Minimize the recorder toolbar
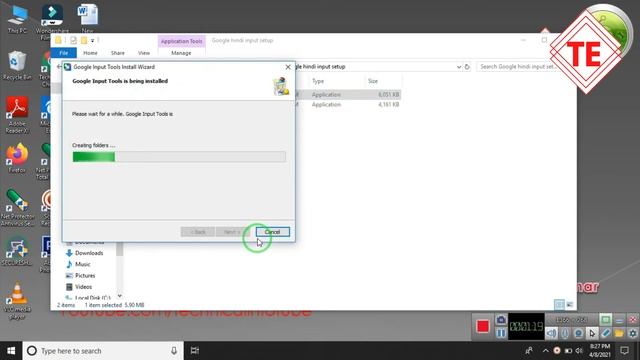640x360 pixels. 619,320
